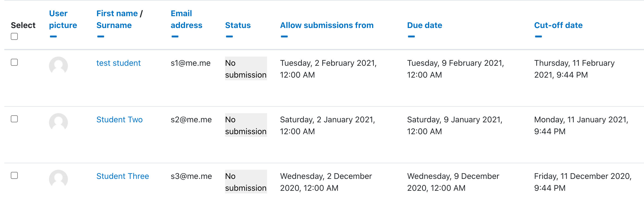Collapse the Status column with its minus icon

(229, 36)
